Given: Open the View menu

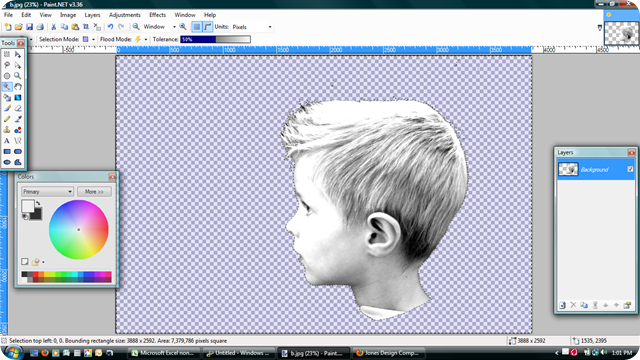Looking at the screenshot, I should [45, 15].
